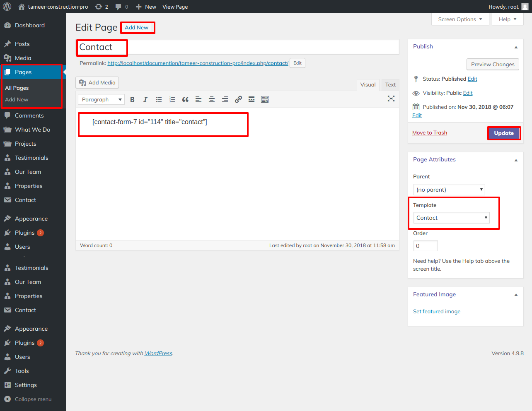Open What We Do in sidebar
Viewport: 532px width, 411px height.
[32, 130]
